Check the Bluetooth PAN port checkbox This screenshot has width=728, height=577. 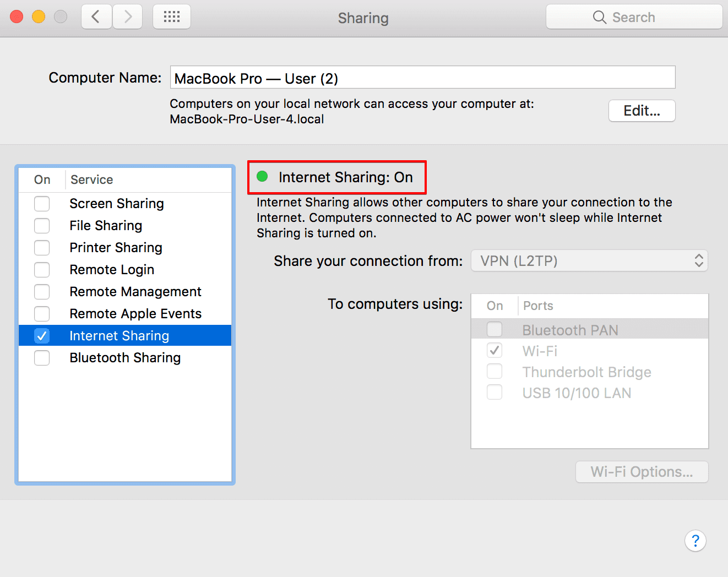pos(495,330)
